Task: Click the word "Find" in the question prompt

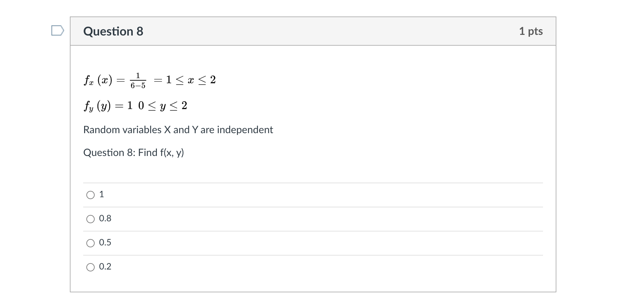Action: (148, 152)
